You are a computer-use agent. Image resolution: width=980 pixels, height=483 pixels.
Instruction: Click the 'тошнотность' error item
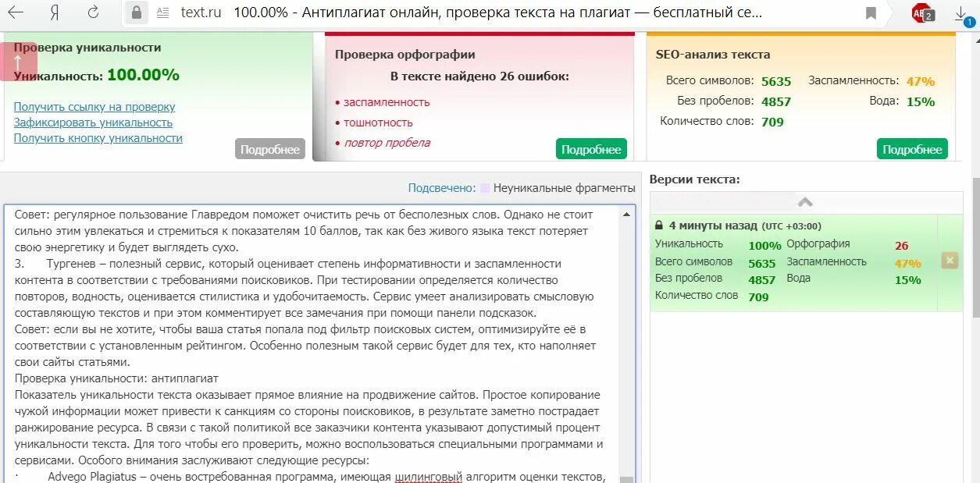378,123
